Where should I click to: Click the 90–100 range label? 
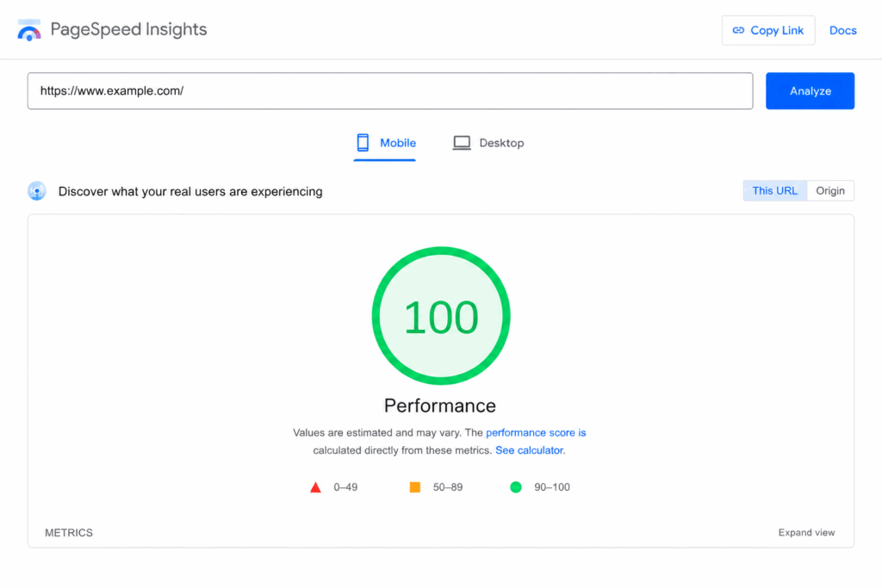[552, 487]
